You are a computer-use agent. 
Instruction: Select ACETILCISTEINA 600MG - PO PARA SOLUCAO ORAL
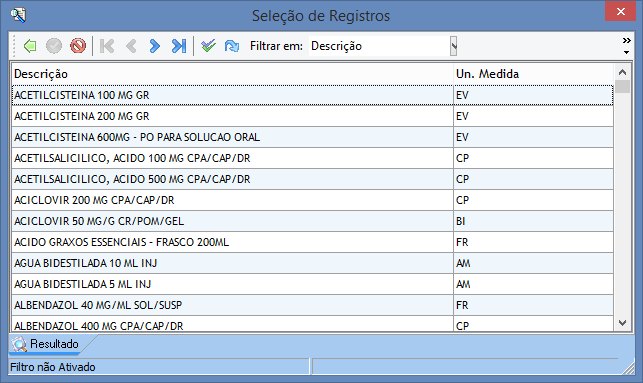(312, 137)
